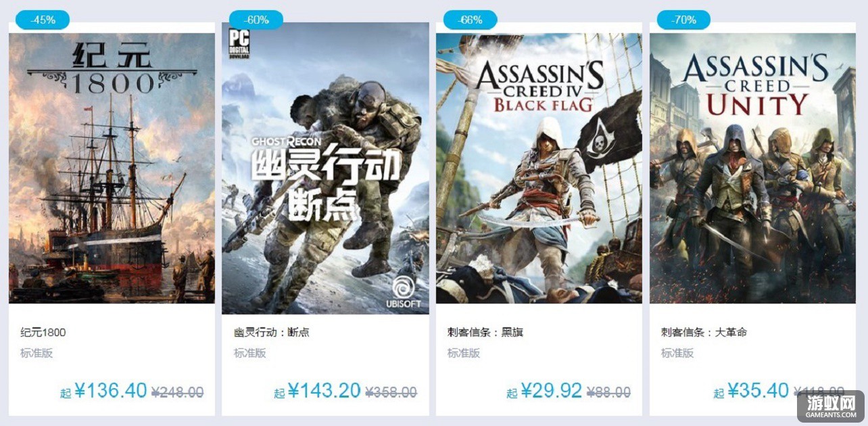Open the 幽灵行动：断点 title link

272,332
